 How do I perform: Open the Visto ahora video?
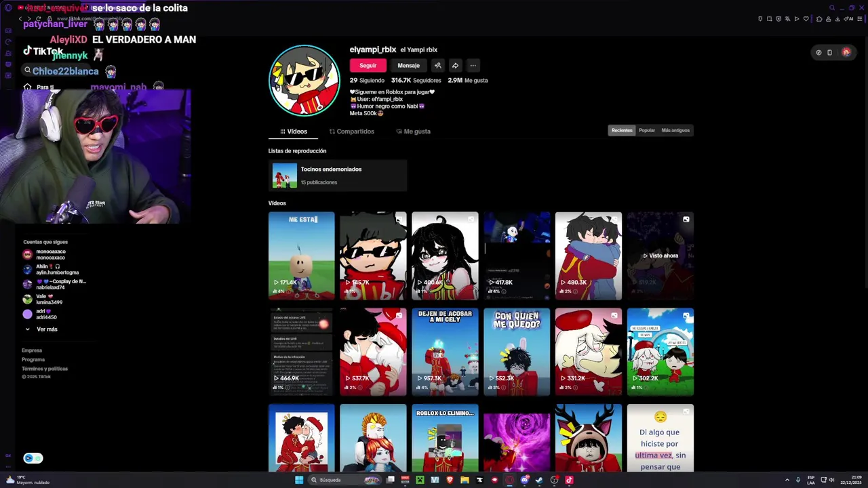click(x=660, y=256)
